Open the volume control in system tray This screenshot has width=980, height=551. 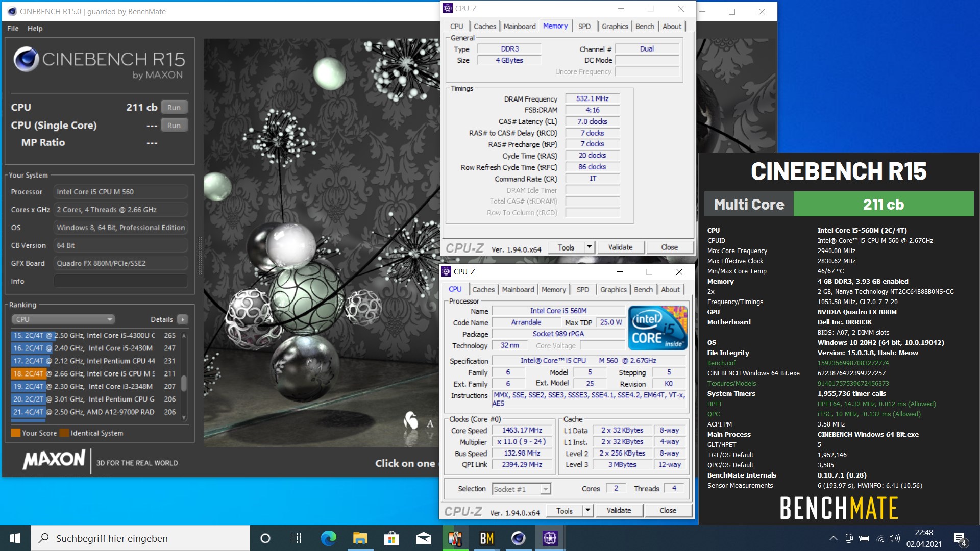(894, 538)
